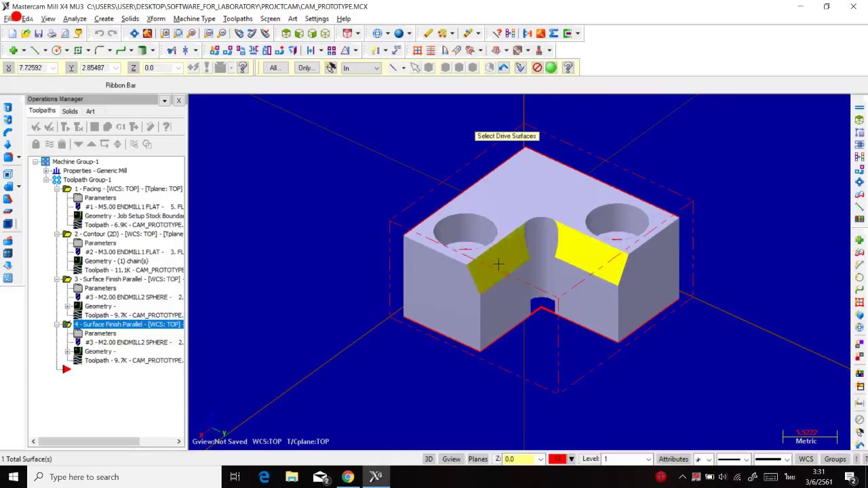Toggle the 3D mode button in status bar
The width and height of the screenshot is (868, 488).
pos(429,459)
